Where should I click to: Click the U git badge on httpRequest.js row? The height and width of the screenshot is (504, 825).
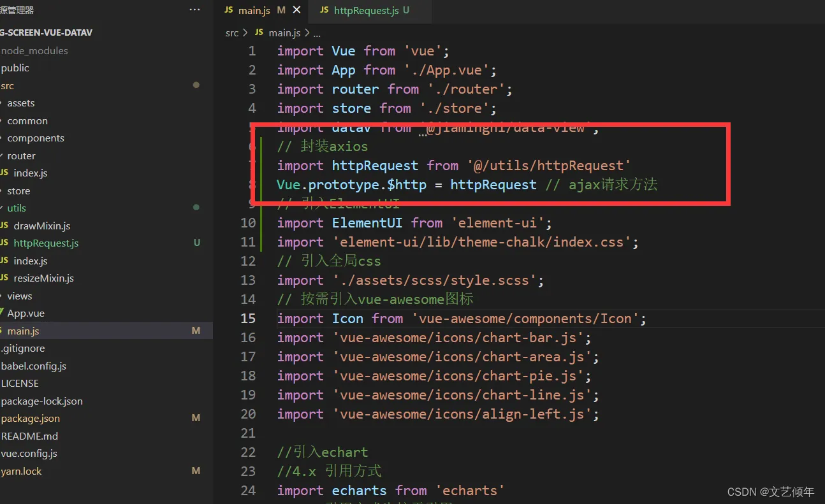pos(197,243)
